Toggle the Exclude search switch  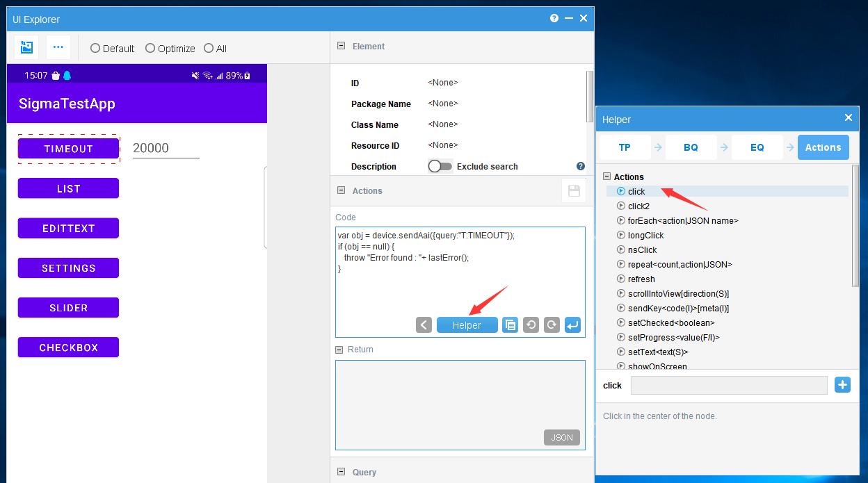pos(440,167)
